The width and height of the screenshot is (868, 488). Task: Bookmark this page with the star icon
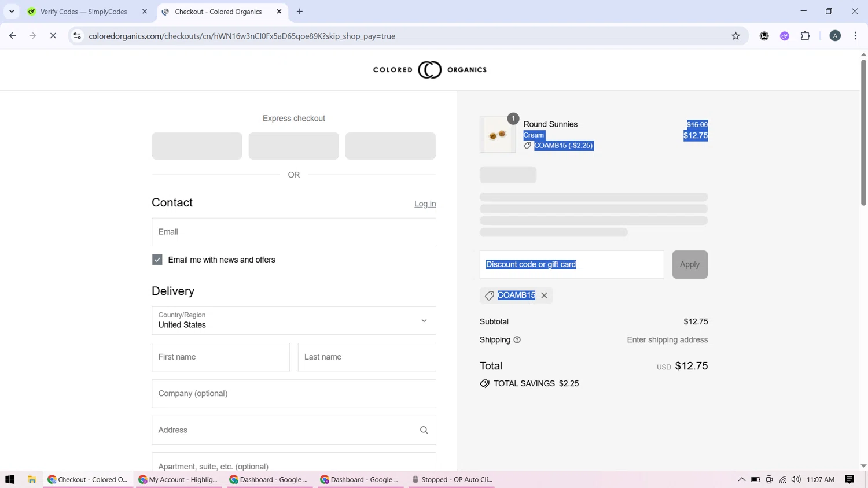[735, 36]
